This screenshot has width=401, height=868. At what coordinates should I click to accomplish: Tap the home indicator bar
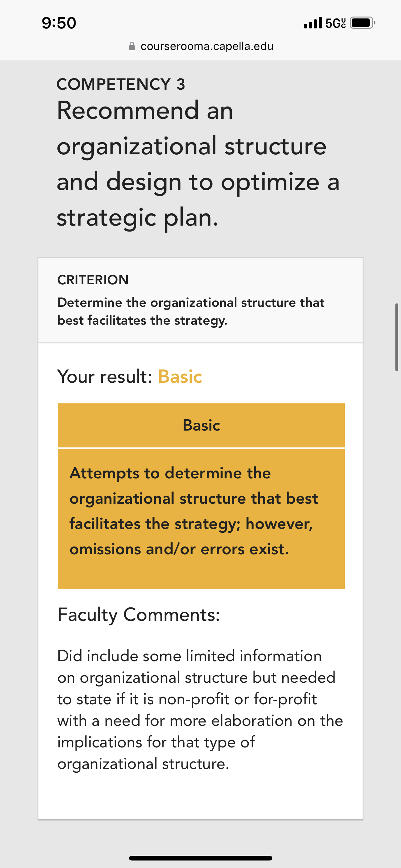click(201, 858)
